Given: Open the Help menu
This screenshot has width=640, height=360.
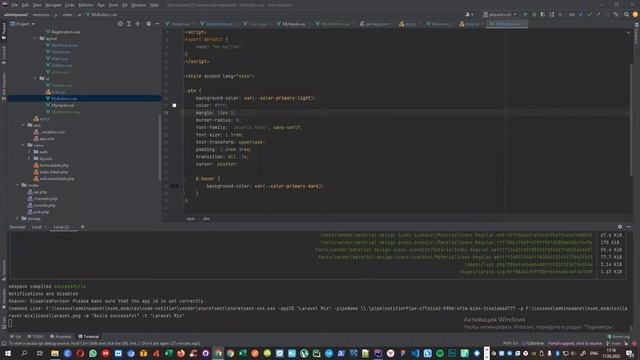Looking at the screenshot, I should click(154, 5).
